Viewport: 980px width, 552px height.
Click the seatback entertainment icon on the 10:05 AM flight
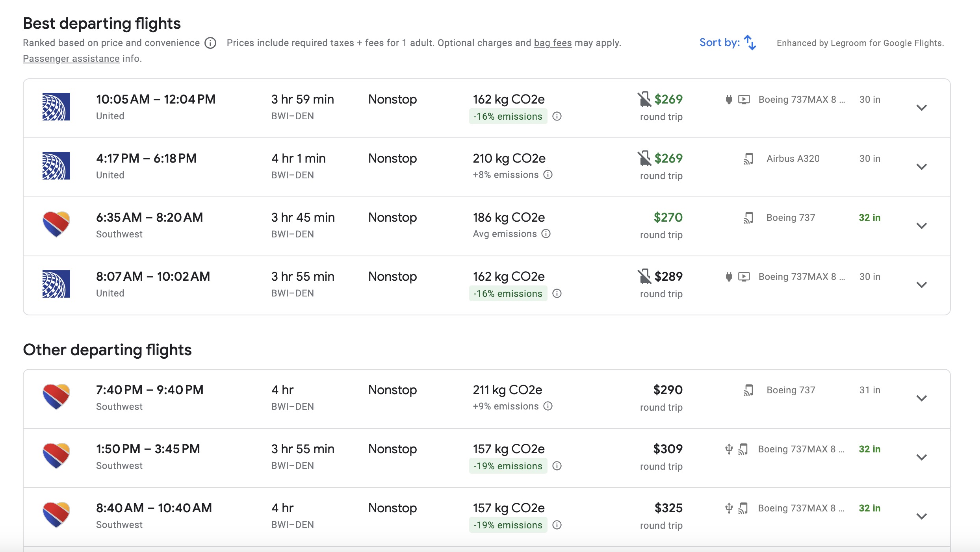click(x=744, y=99)
